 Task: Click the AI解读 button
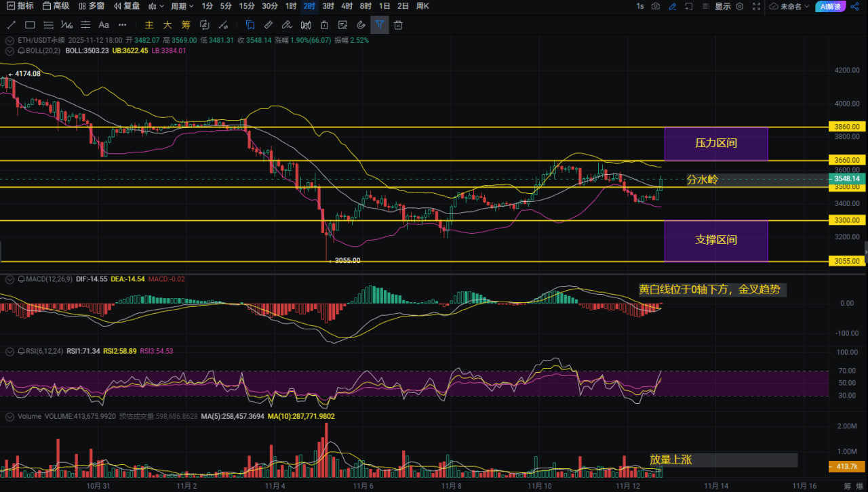830,6
